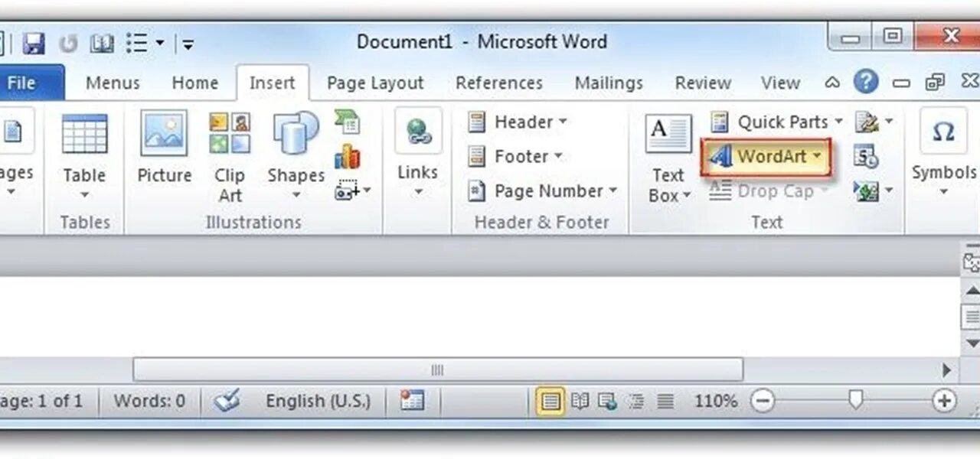Click the SmartArt icon
The image size is (980, 459).
[x=348, y=122]
